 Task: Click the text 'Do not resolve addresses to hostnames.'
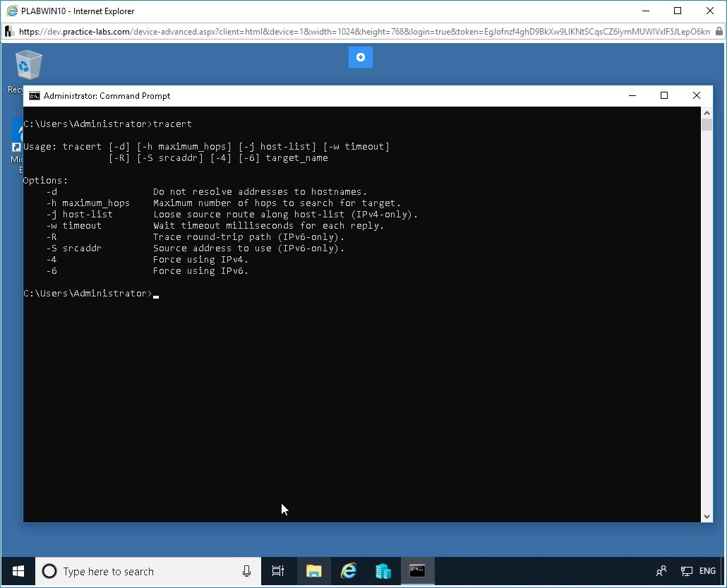click(260, 191)
